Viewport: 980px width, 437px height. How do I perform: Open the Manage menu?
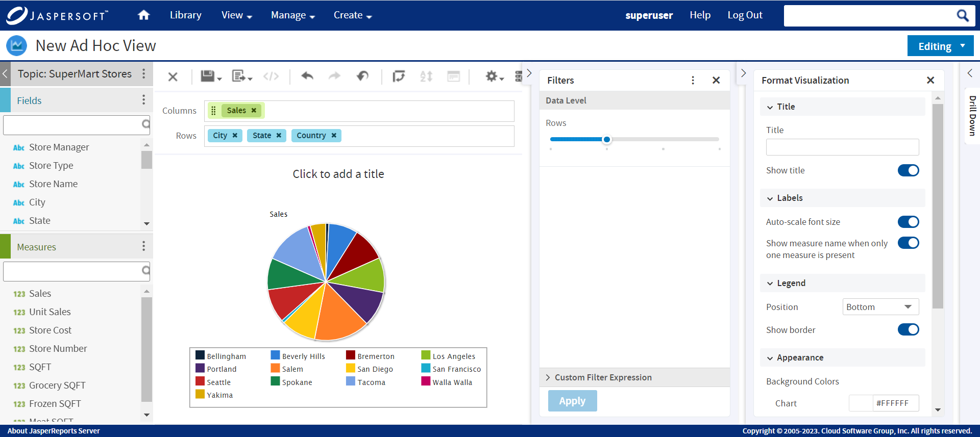coord(293,15)
